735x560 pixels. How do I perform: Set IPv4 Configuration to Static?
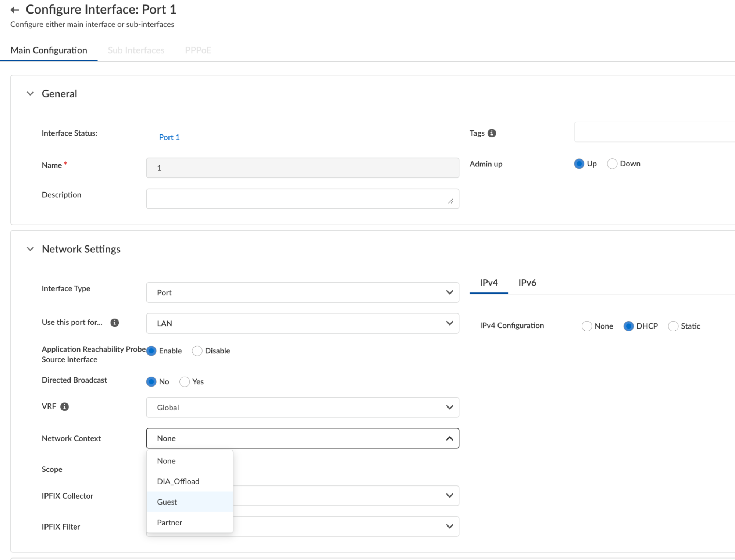point(673,326)
